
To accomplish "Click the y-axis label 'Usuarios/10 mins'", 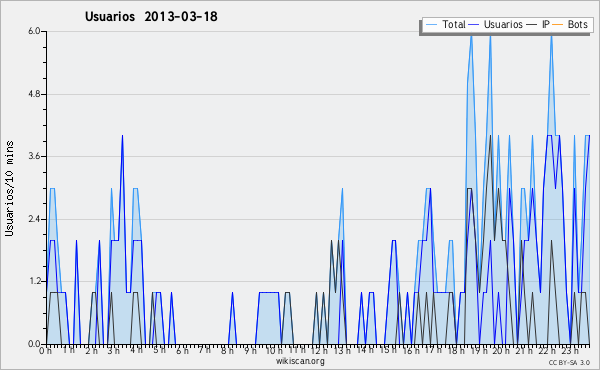I will point(9,188).
